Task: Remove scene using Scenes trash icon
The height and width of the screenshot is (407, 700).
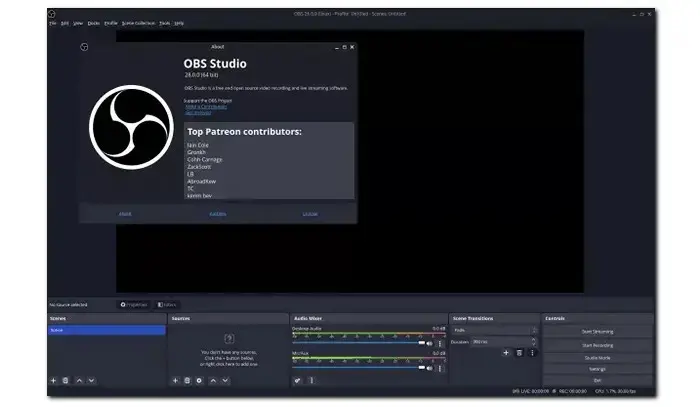Action: (66, 380)
